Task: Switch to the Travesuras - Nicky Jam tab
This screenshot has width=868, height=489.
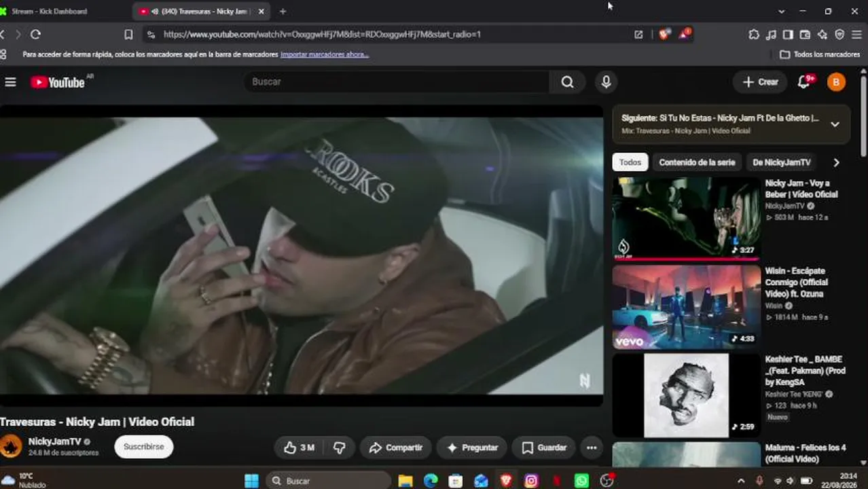Action: (202, 12)
